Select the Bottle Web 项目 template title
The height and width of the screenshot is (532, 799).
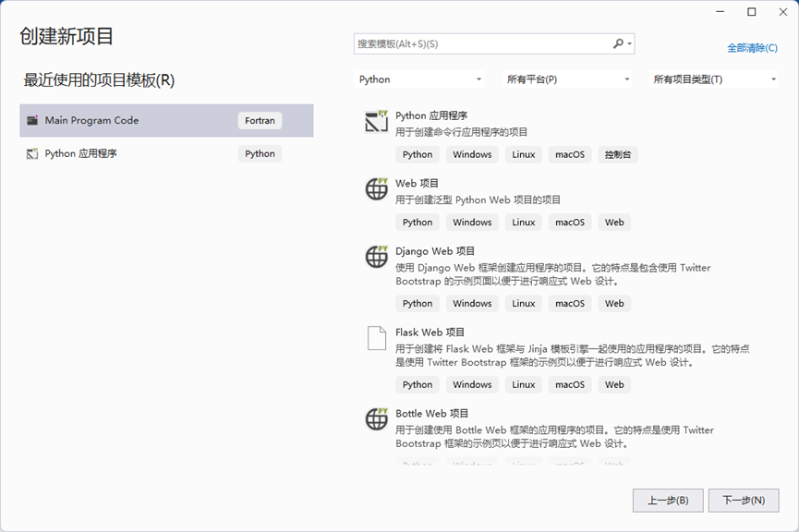click(431, 413)
